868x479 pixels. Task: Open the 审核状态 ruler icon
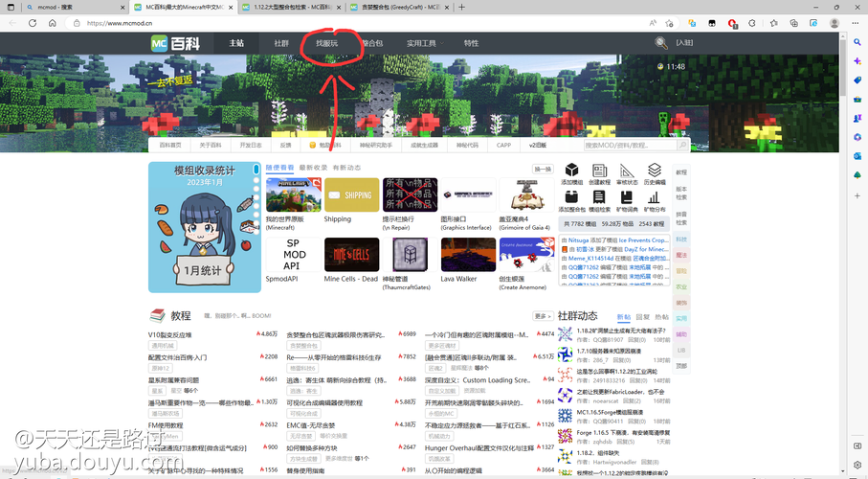tap(627, 171)
